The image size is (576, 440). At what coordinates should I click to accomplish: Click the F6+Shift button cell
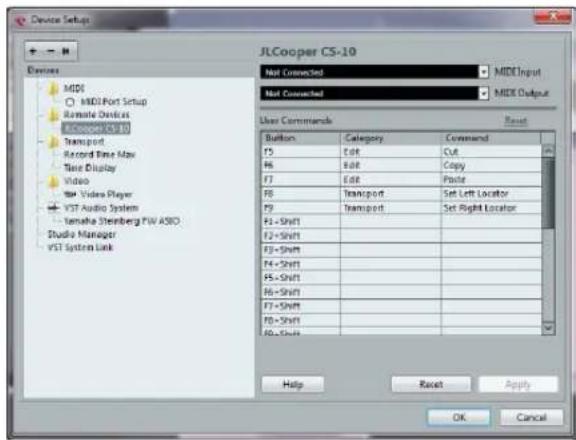click(x=301, y=292)
